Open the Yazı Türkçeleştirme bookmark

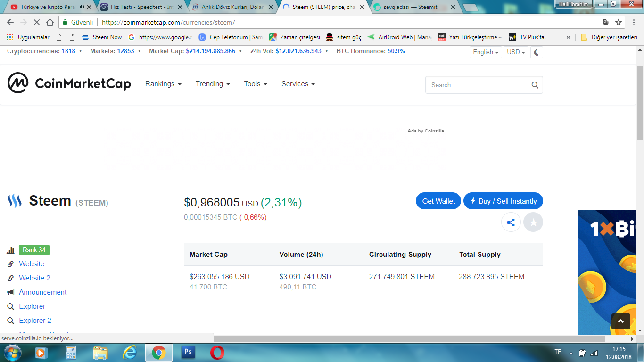click(470, 37)
